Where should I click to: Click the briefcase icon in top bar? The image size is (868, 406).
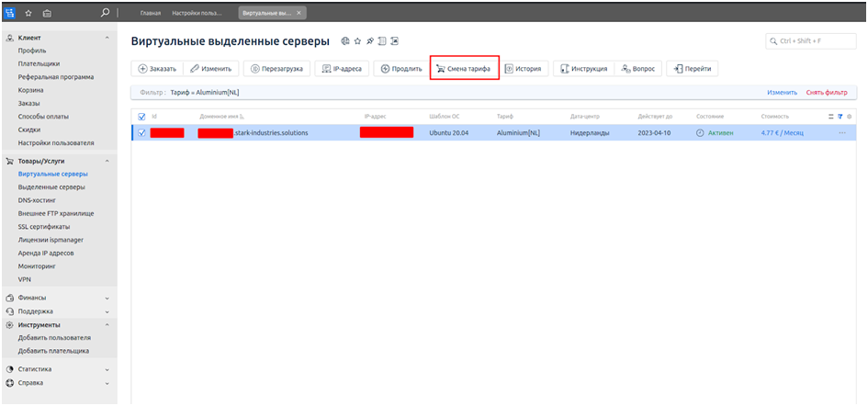47,14
